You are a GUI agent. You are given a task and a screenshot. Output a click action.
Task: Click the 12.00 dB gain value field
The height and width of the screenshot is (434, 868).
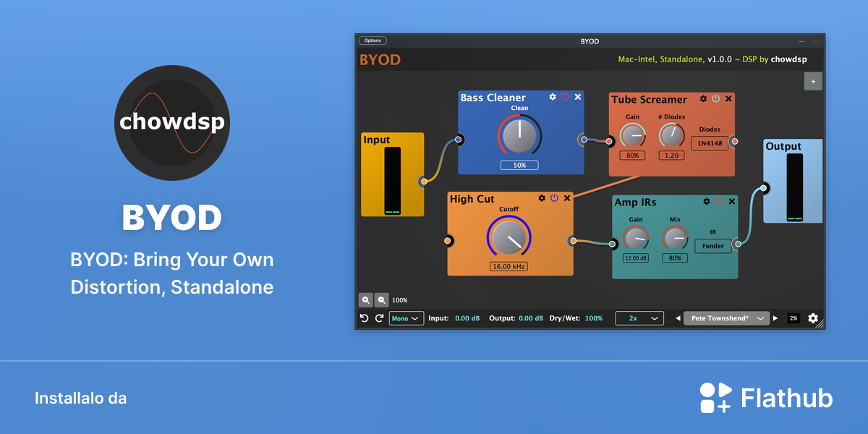point(636,258)
